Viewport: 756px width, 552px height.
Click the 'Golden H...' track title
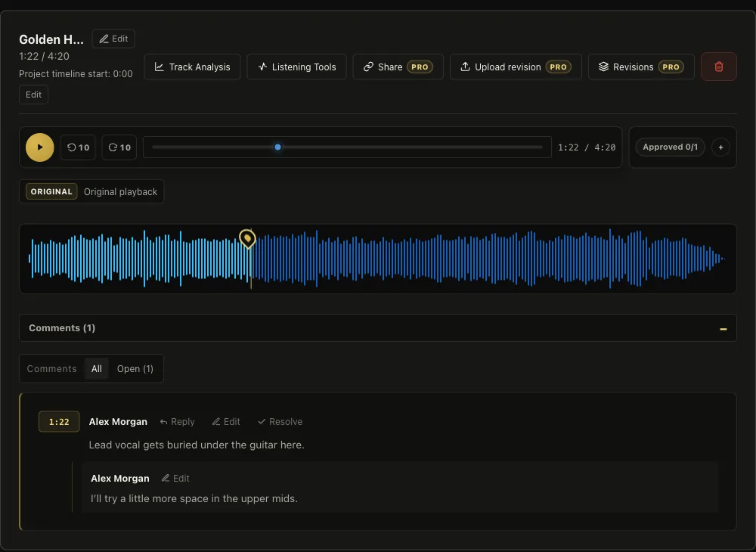click(x=51, y=39)
